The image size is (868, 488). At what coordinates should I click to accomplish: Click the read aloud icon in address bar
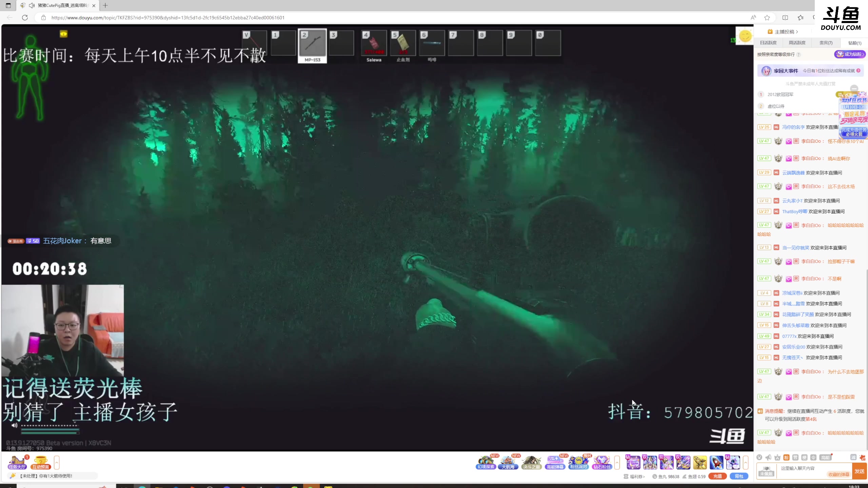point(753,18)
